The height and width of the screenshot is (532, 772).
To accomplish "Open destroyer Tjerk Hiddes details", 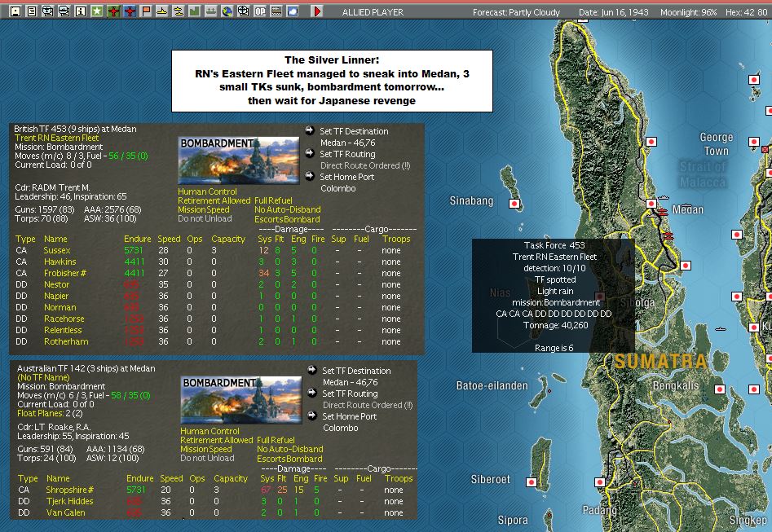I will click(x=70, y=501).
